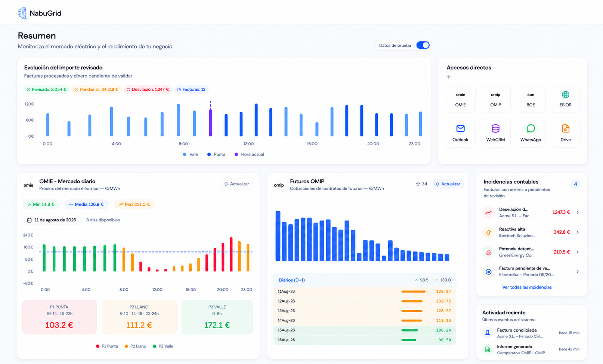Image resolution: width=603 pixels, height=364 pixels.
Task: Click the 342.8 € incident amount
Action: click(x=562, y=232)
